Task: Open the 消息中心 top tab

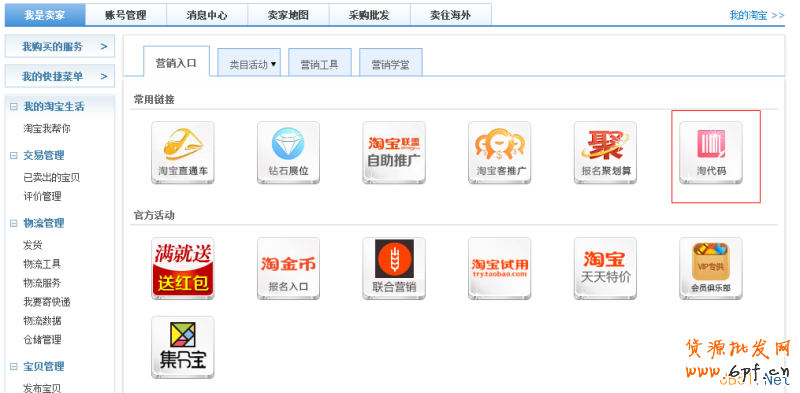Action: (207, 15)
